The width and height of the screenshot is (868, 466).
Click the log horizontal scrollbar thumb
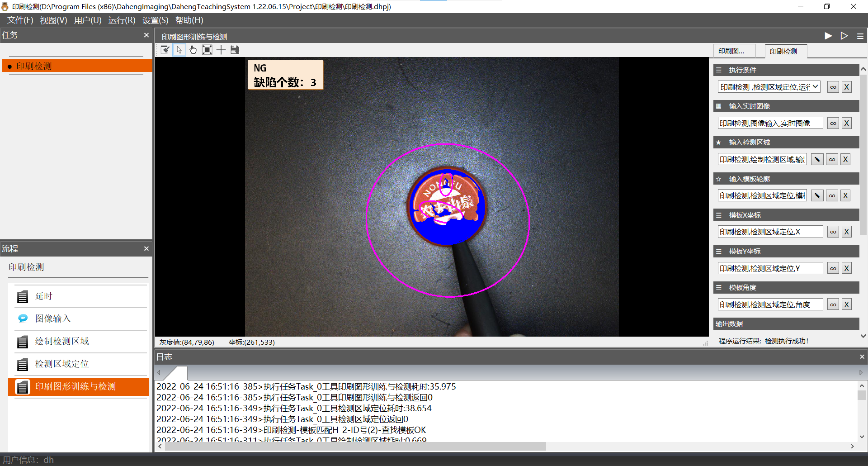pos(355,447)
